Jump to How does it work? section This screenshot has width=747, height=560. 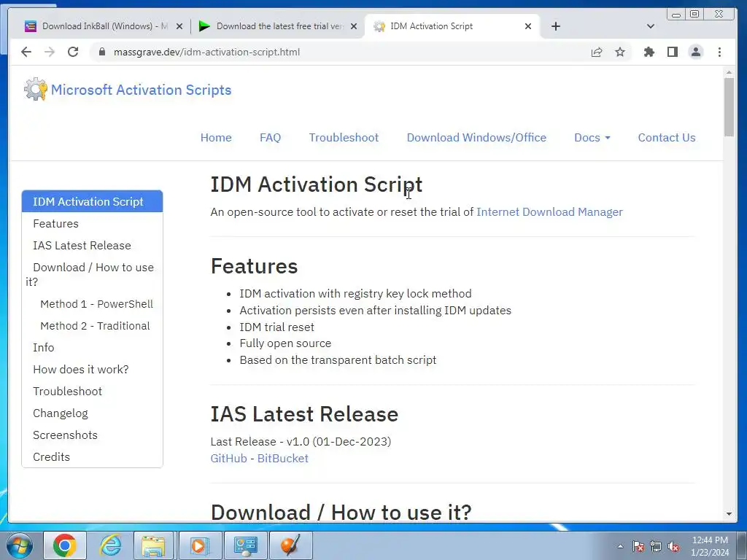click(80, 370)
